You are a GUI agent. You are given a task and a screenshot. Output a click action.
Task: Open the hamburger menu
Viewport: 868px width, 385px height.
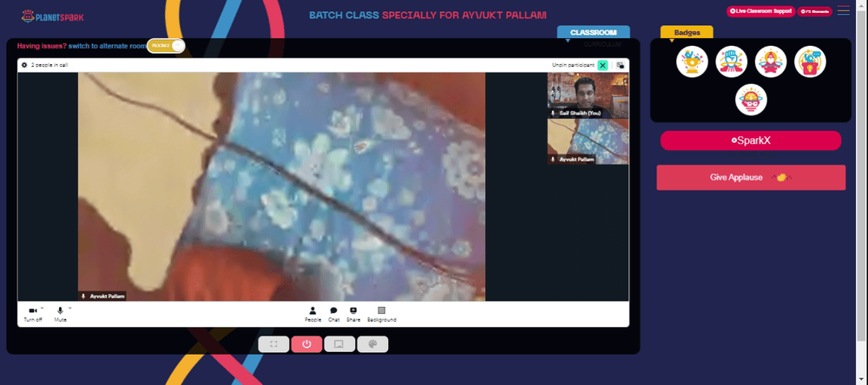click(x=843, y=10)
